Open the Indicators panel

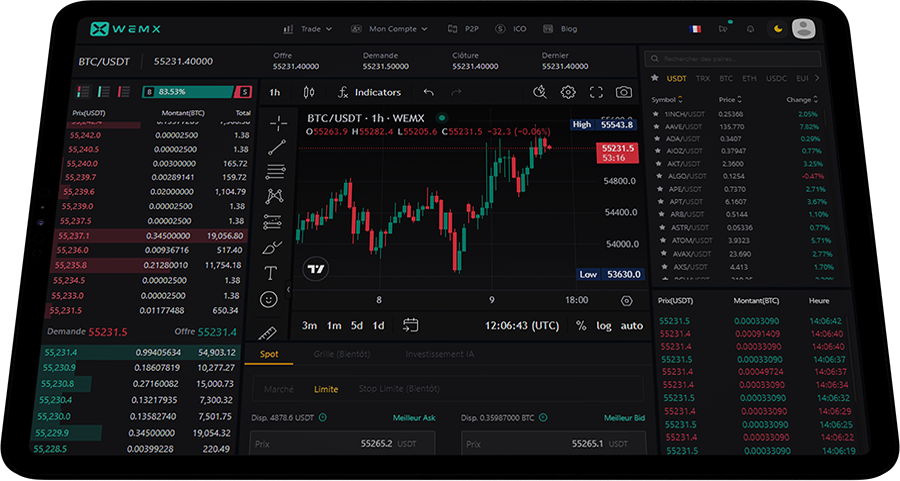tap(369, 92)
